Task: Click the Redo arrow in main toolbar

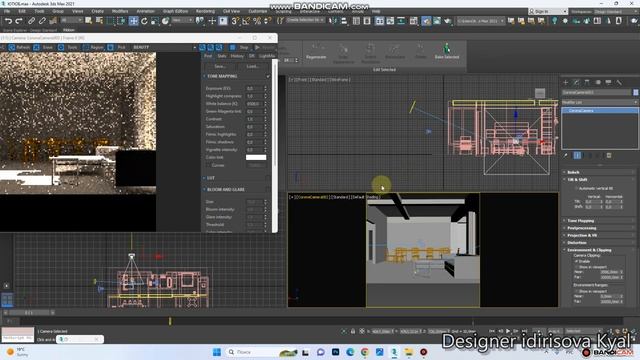Action: [19, 21]
